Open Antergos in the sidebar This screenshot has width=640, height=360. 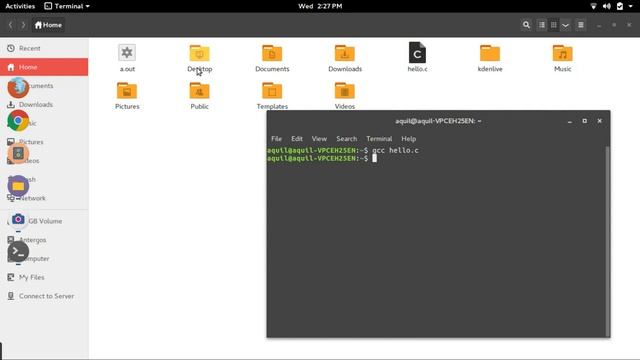click(x=44, y=240)
